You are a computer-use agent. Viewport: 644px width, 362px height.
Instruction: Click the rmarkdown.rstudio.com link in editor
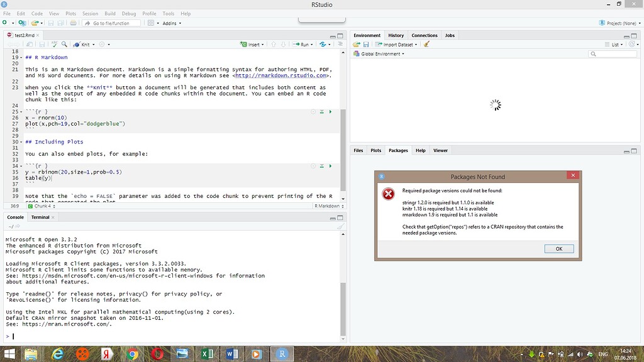coord(281,75)
